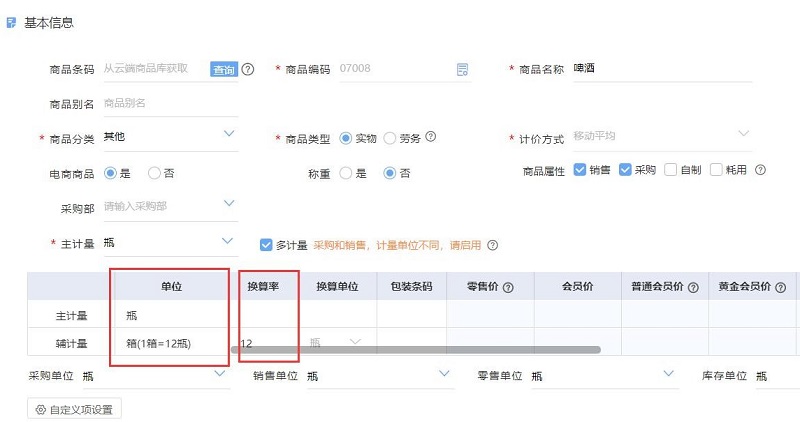Open the 商品分类 dropdown
This screenshot has height=422, width=800.
(x=229, y=134)
